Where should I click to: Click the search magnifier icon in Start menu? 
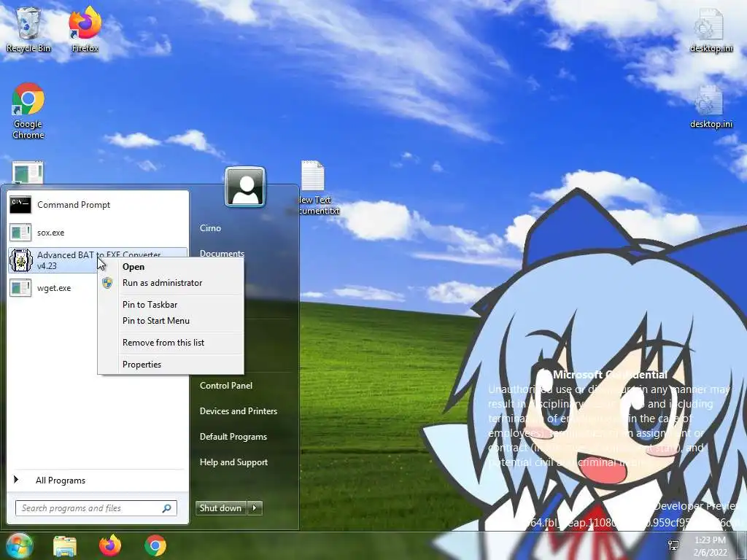(167, 508)
